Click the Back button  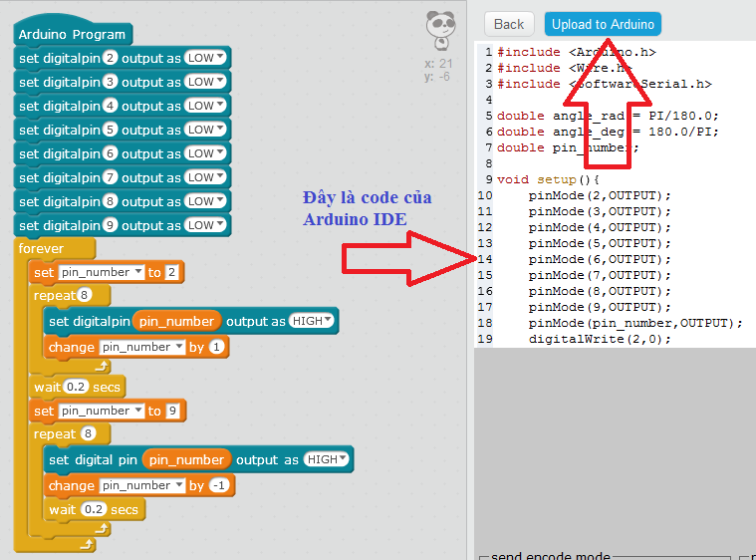[x=509, y=24]
